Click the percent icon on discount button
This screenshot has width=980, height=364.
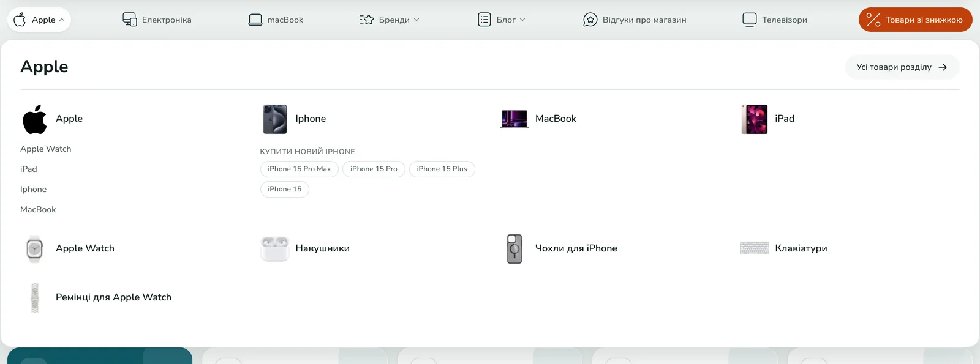point(873,20)
